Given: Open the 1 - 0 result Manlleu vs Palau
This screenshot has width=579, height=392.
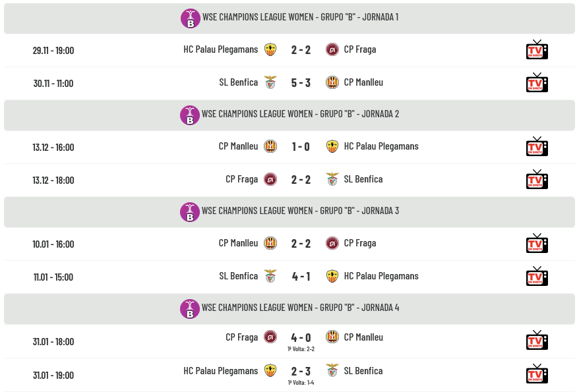Looking at the screenshot, I should [301, 146].
